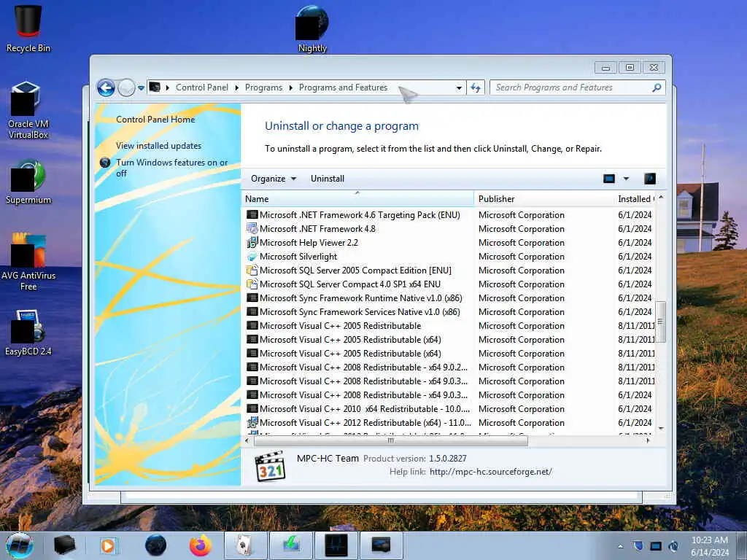
Task: Expand arrow after Programs breadcrumb
Action: (290, 87)
